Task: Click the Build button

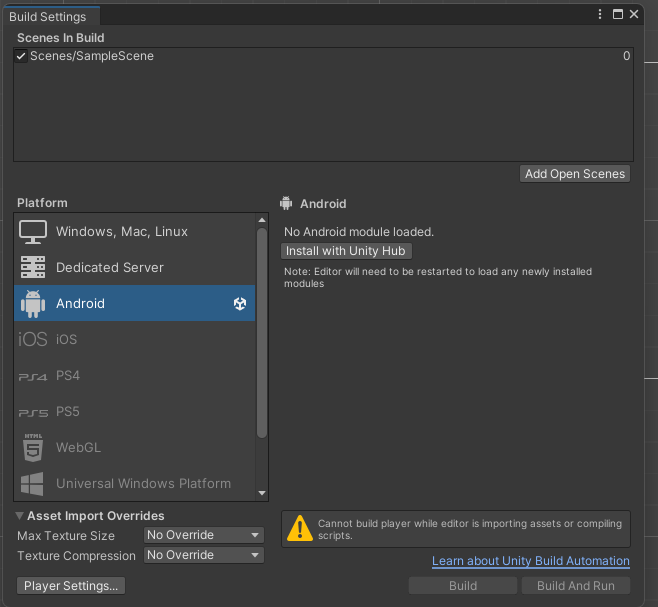Action: pos(463,586)
